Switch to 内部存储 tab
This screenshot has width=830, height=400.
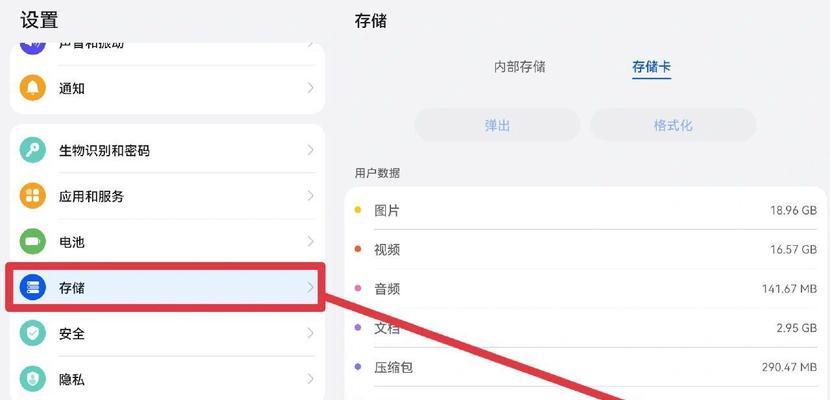coord(519,67)
